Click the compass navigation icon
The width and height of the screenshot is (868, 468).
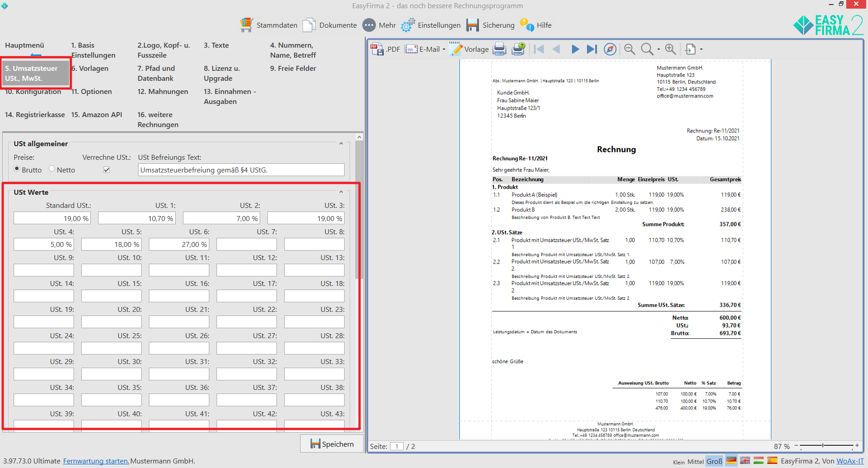[x=610, y=49]
